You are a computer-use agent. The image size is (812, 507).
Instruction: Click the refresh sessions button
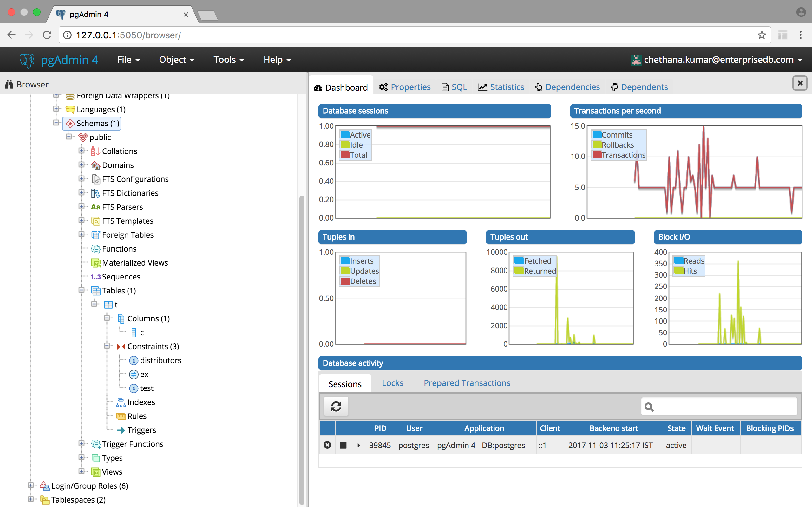point(336,407)
